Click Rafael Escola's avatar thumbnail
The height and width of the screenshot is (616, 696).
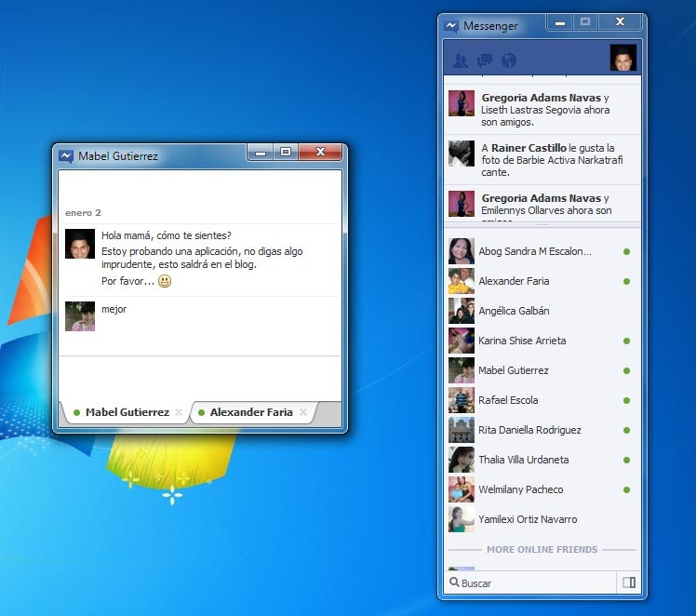[462, 400]
